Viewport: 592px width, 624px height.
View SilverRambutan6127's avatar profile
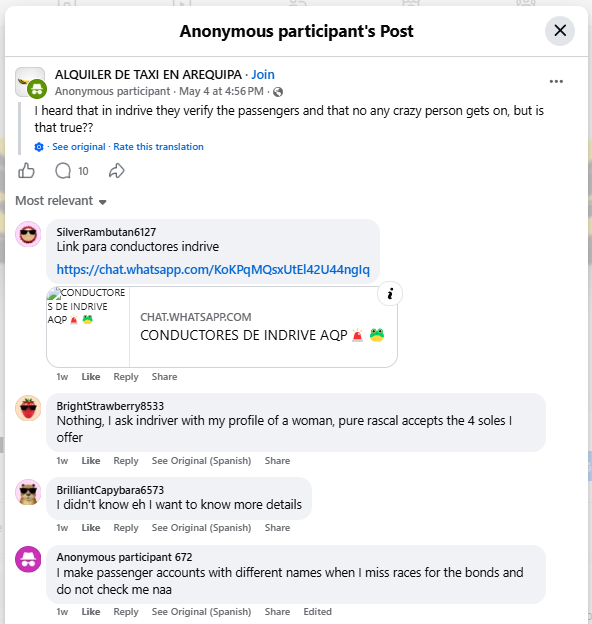click(x=28, y=234)
